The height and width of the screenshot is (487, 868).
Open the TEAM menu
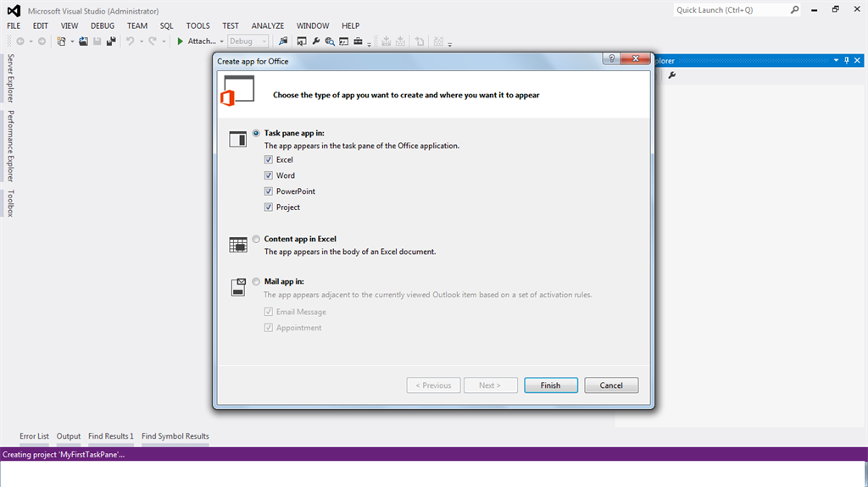(x=137, y=26)
